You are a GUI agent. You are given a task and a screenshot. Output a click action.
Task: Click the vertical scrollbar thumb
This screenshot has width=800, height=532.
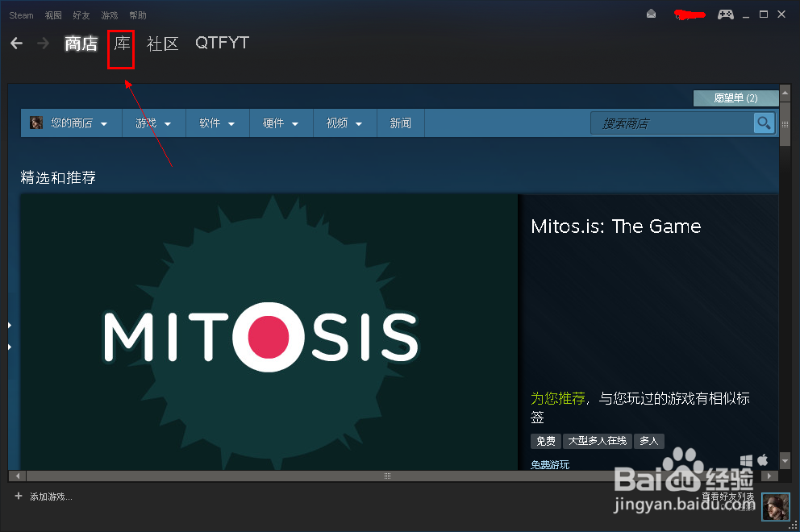point(785,124)
